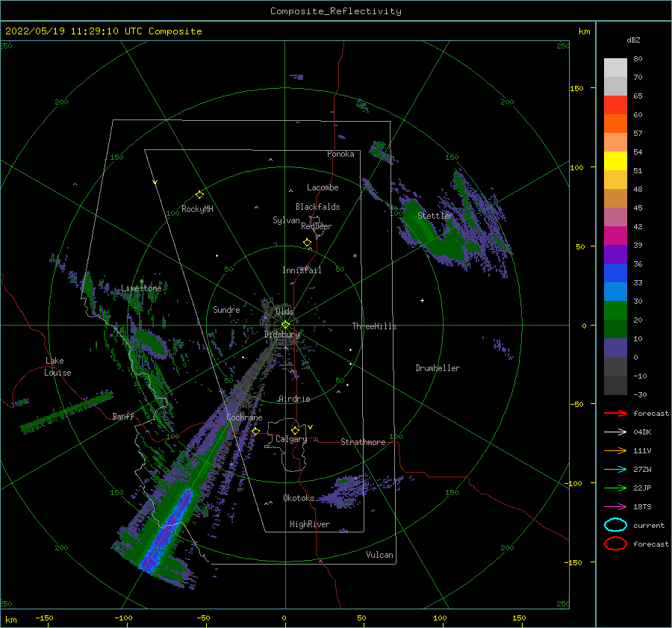Click the Drumheller label
The width and height of the screenshot is (672, 628).
tap(438, 368)
